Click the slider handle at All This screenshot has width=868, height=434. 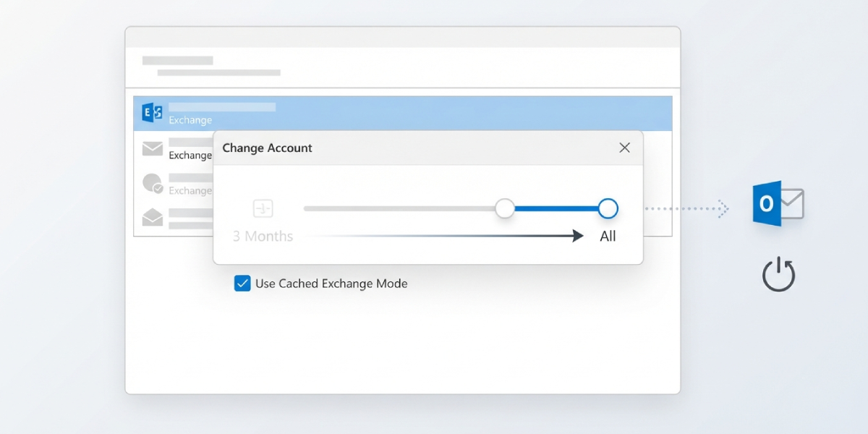coord(608,208)
